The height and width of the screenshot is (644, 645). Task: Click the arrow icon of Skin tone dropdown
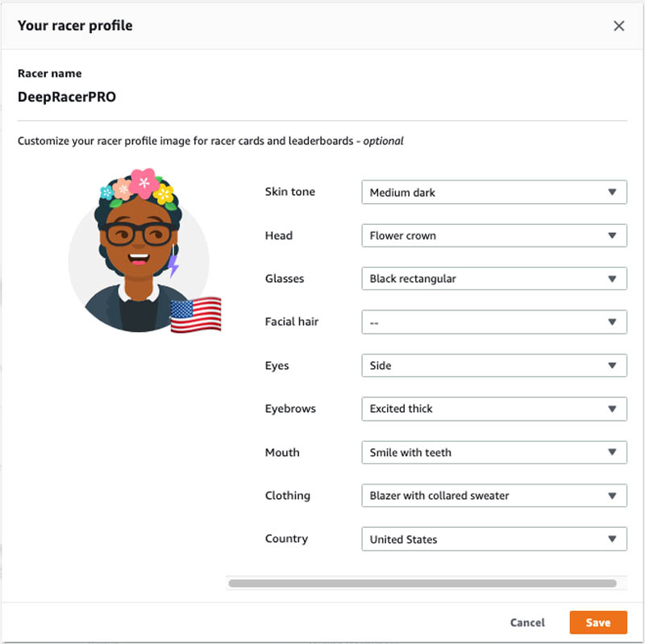coord(612,192)
